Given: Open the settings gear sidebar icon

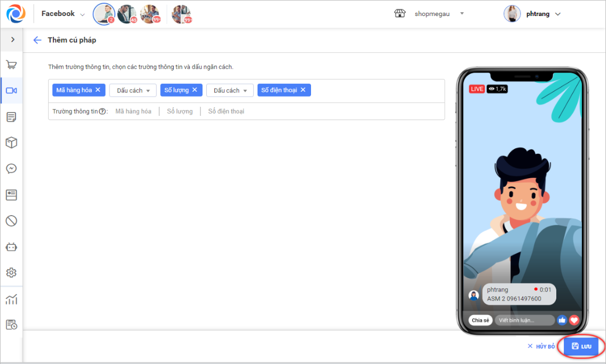Looking at the screenshot, I should pos(11,273).
